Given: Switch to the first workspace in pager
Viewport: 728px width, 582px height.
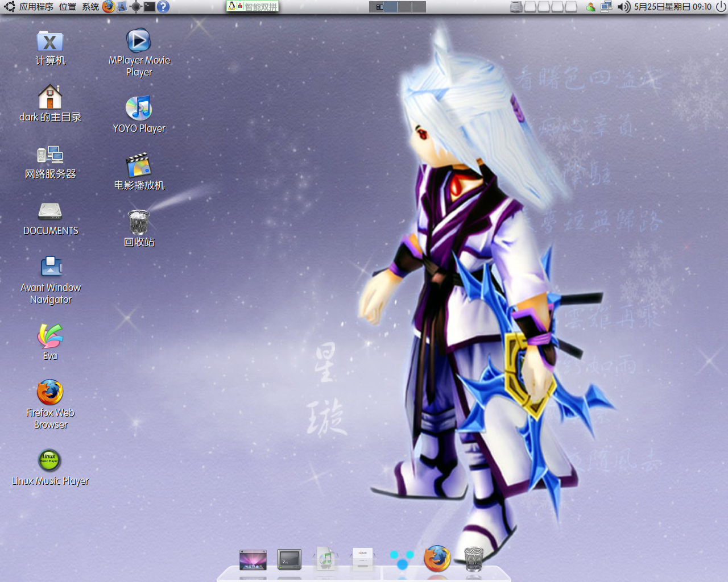Looking at the screenshot, I should (x=377, y=7).
